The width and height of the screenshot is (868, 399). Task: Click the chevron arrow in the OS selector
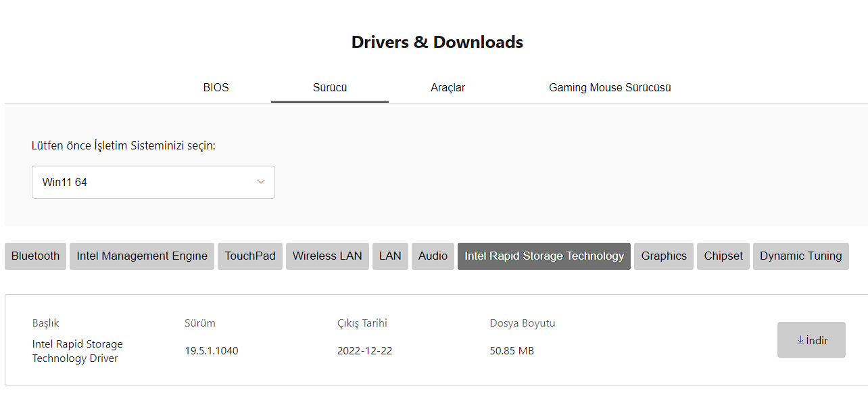click(x=261, y=182)
